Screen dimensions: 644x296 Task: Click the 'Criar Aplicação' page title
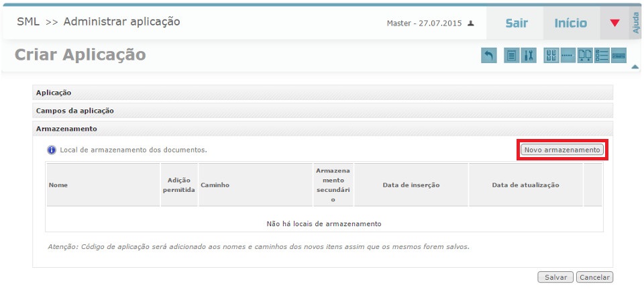pyautogui.click(x=80, y=54)
